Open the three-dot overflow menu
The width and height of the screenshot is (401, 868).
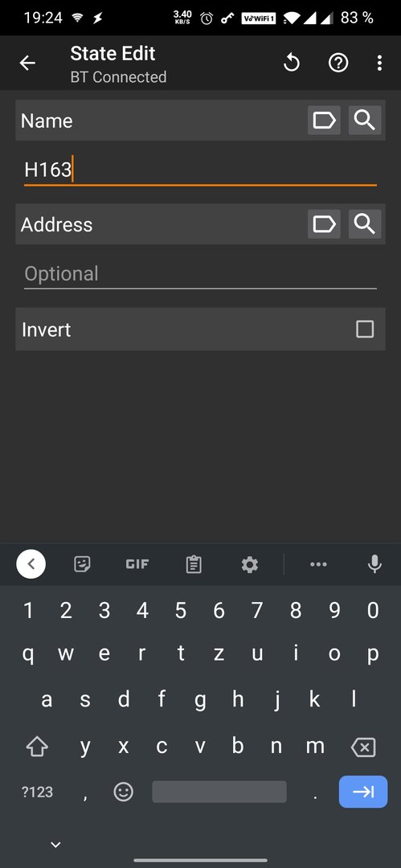coord(379,63)
